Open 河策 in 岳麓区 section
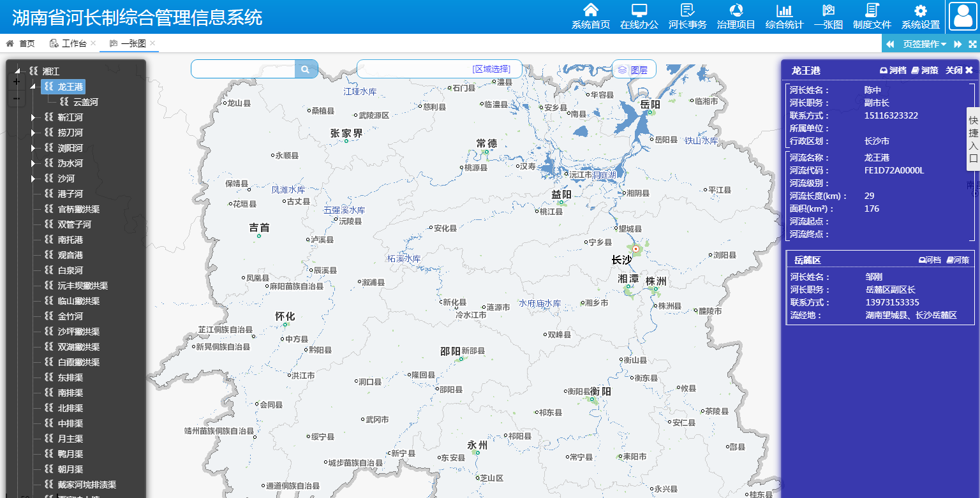This screenshot has height=498, width=980. point(958,260)
